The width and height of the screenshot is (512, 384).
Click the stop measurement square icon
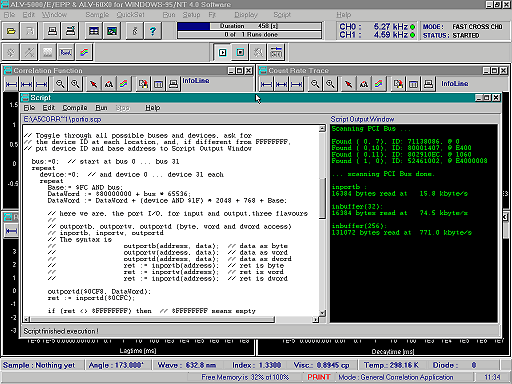click(x=240, y=52)
